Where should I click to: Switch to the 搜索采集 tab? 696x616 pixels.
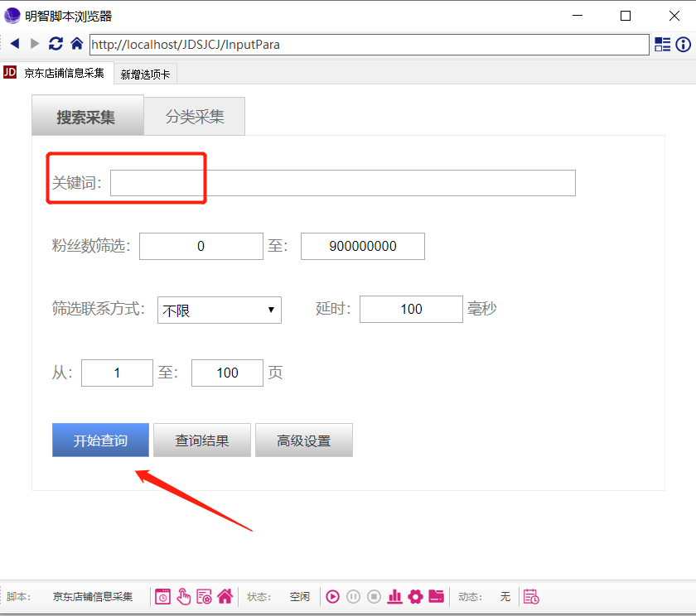[x=88, y=115]
